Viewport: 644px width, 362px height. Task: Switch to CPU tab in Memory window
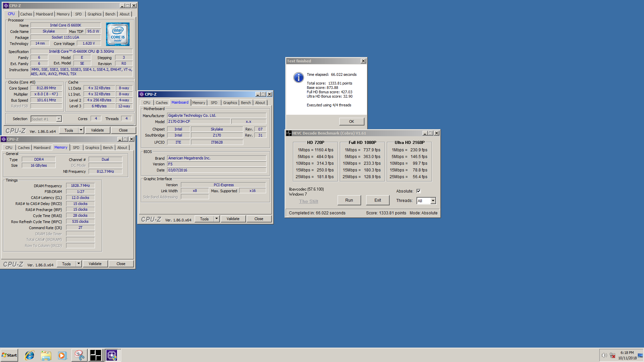click(9, 148)
